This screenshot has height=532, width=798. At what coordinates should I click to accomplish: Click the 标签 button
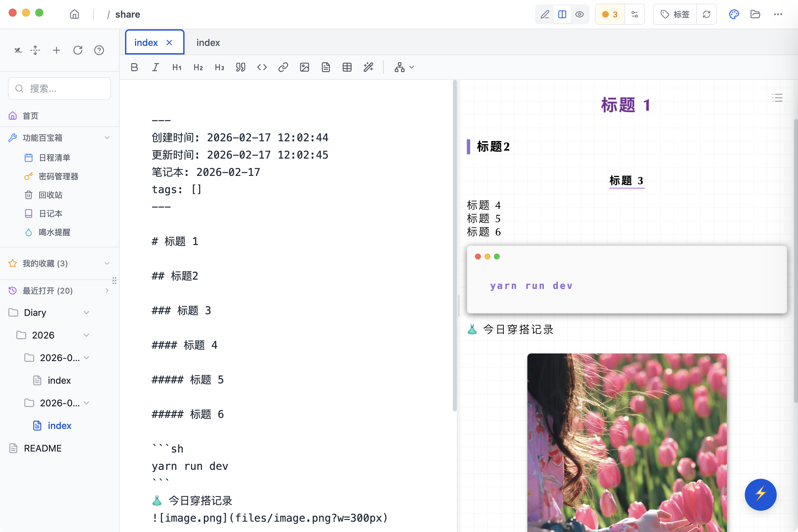point(675,14)
